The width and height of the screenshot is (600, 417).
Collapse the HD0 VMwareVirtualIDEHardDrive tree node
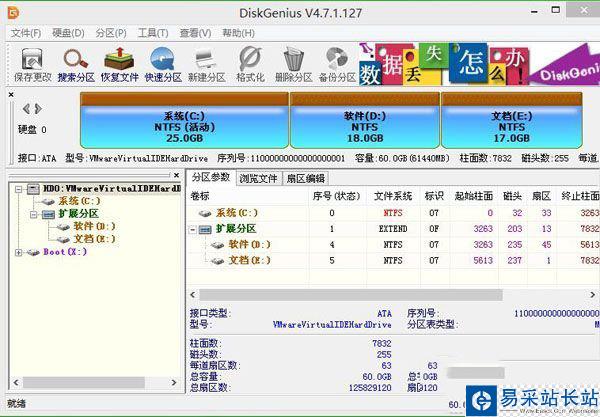(18, 189)
